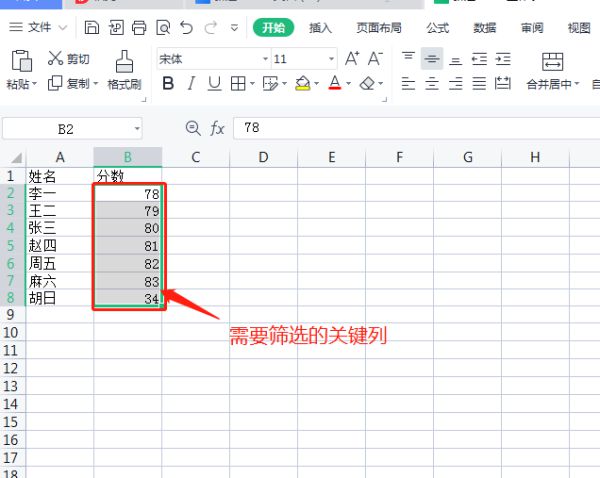Switch to the 视图 tab

click(x=579, y=28)
